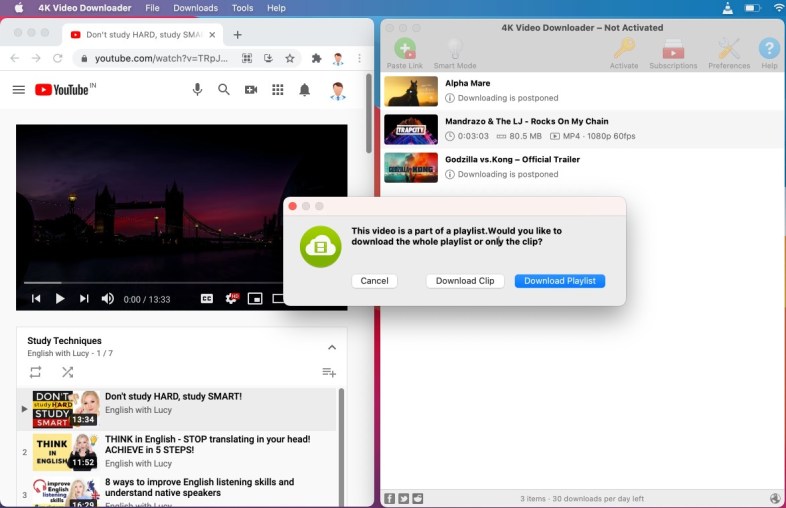
Task: Click the youtube.com address bar
Action: tap(161, 58)
